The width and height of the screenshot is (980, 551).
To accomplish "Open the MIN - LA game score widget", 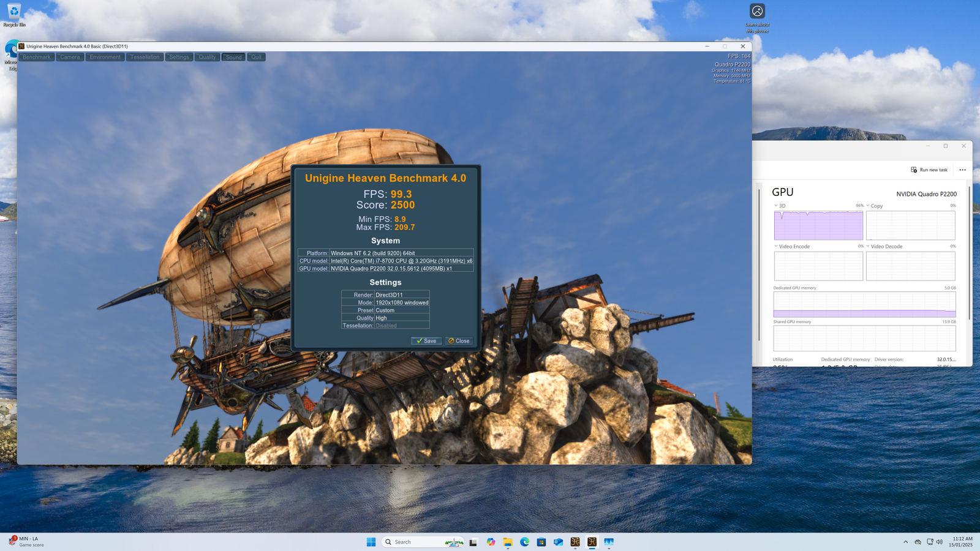I will click(26, 542).
